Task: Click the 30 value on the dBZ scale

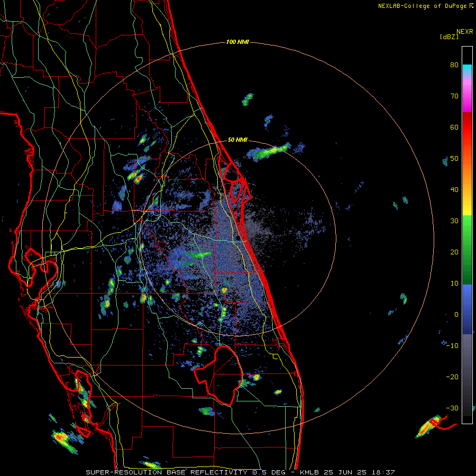Action: click(x=454, y=221)
